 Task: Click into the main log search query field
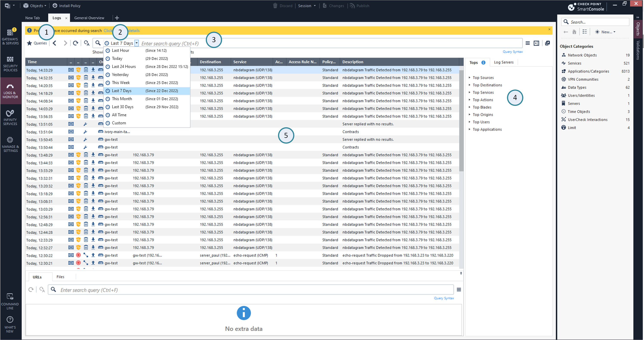coord(330,43)
